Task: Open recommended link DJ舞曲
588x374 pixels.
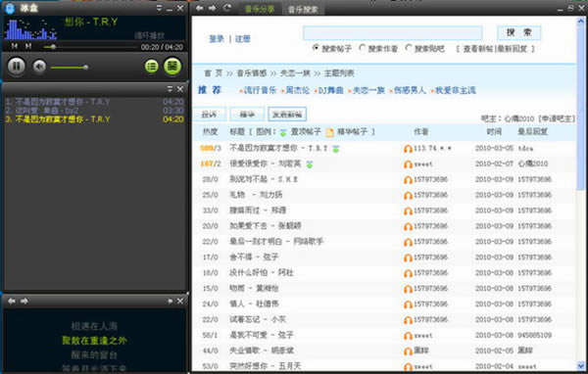Action: [x=331, y=90]
